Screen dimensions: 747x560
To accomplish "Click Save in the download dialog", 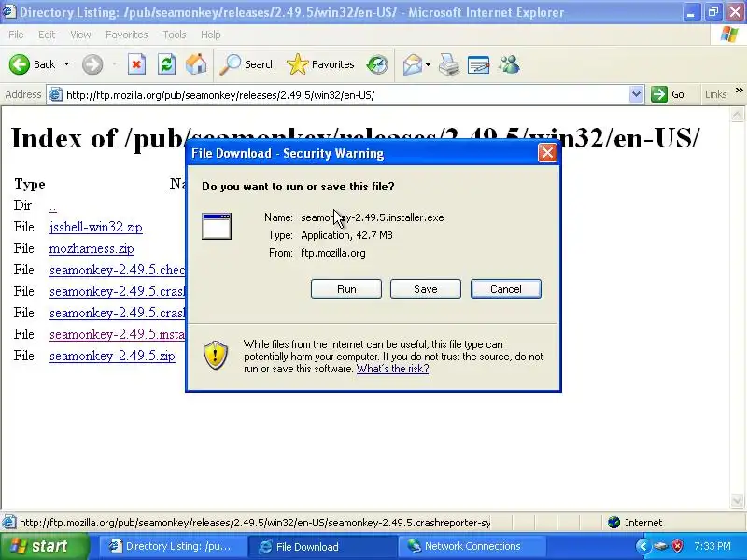I will coord(426,289).
